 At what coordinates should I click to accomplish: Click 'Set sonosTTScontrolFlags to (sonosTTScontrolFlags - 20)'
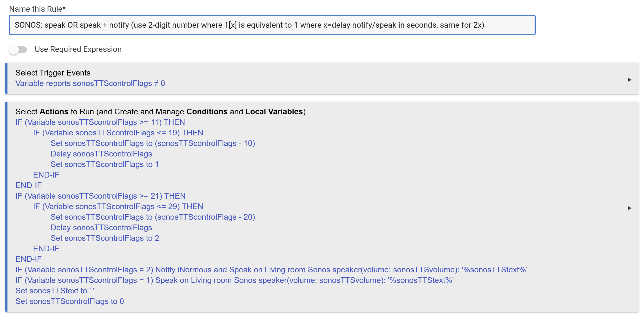point(152,217)
